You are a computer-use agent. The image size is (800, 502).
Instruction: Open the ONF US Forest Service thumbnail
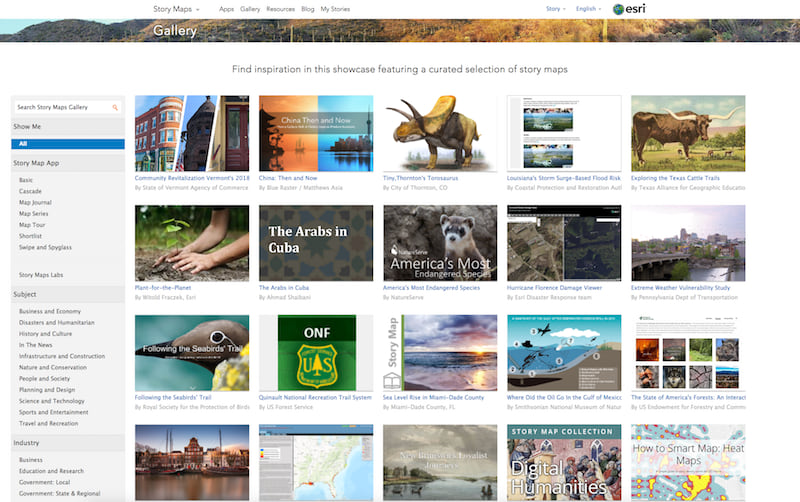tap(316, 353)
